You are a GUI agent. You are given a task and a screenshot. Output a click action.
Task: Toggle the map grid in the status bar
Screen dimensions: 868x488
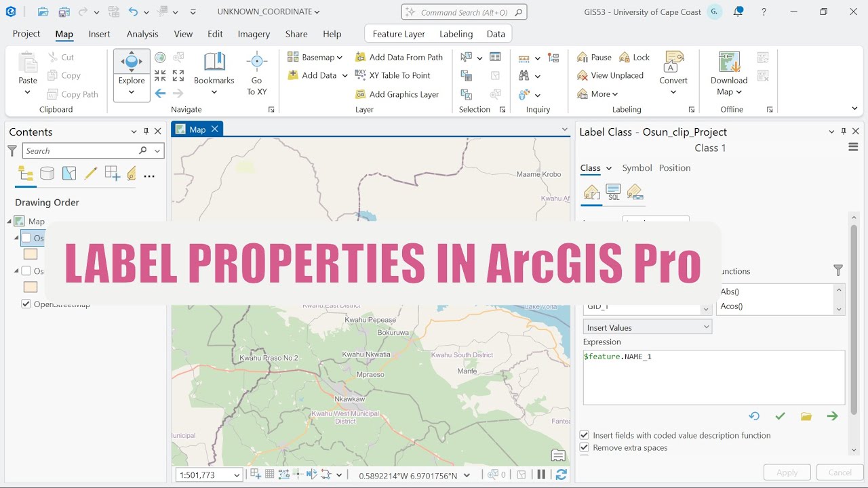point(270,474)
